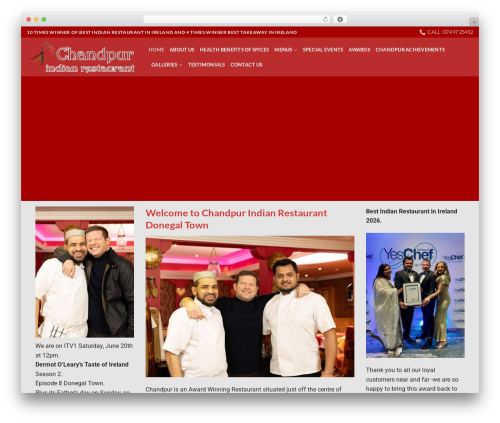Click the Thank you to all our loyal customers text
This screenshot has width=500, height=423.
(x=412, y=379)
